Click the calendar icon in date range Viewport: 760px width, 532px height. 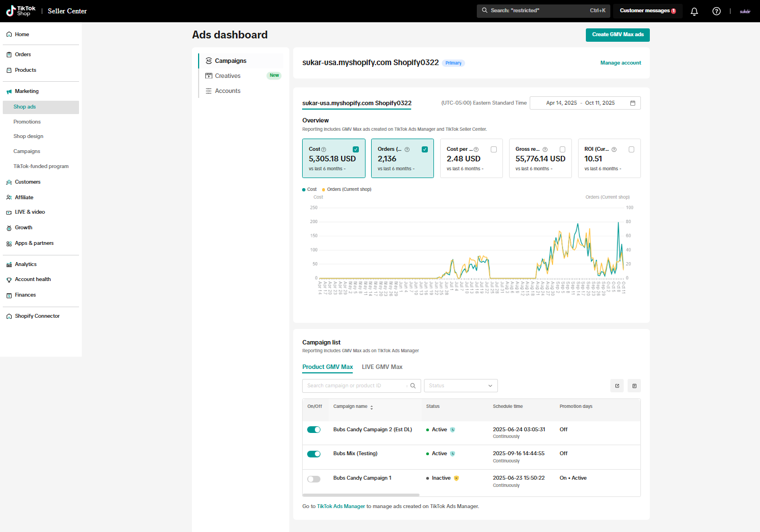[633, 103]
